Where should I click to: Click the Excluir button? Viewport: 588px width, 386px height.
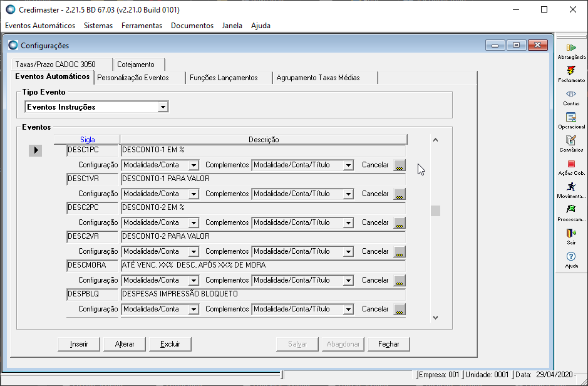[170, 344]
